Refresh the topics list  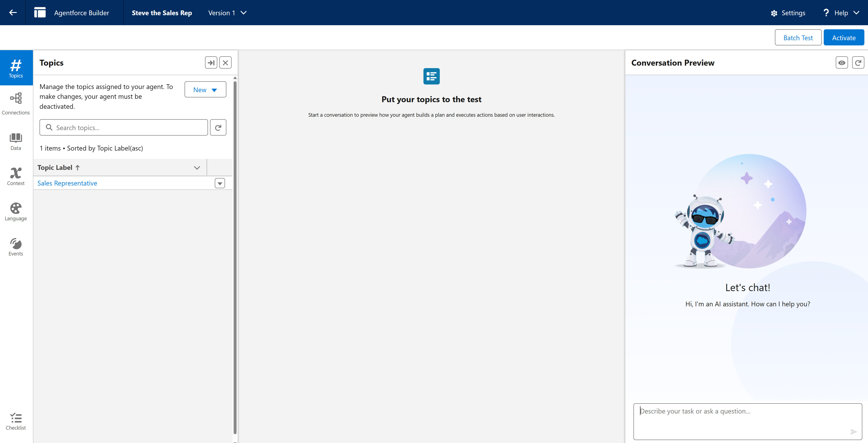[x=218, y=128]
